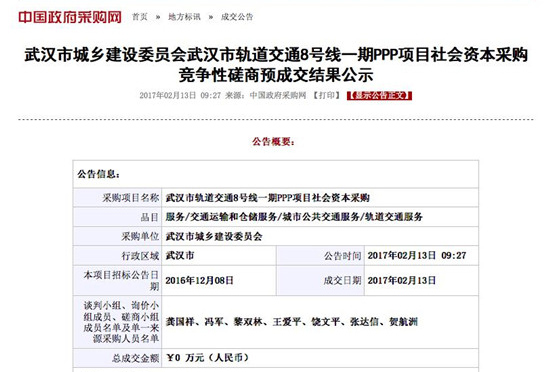The height and width of the screenshot is (372, 550).
Task: Click the announcement headline title text
Action: coord(276,65)
